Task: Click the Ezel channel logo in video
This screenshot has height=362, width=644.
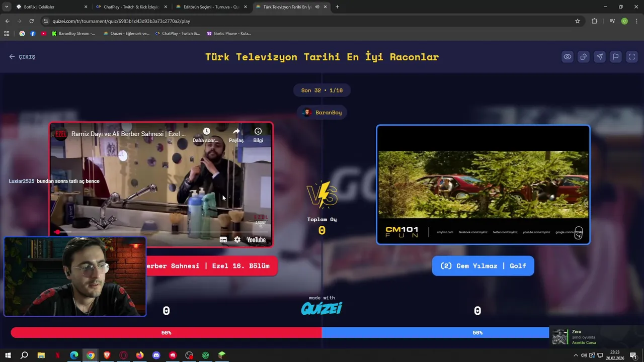Action: [x=61, y=134]
